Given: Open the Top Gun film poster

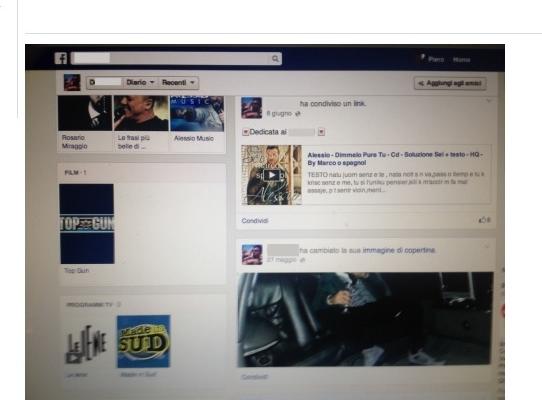Looking at the screenshot, I should pos(87,224).
